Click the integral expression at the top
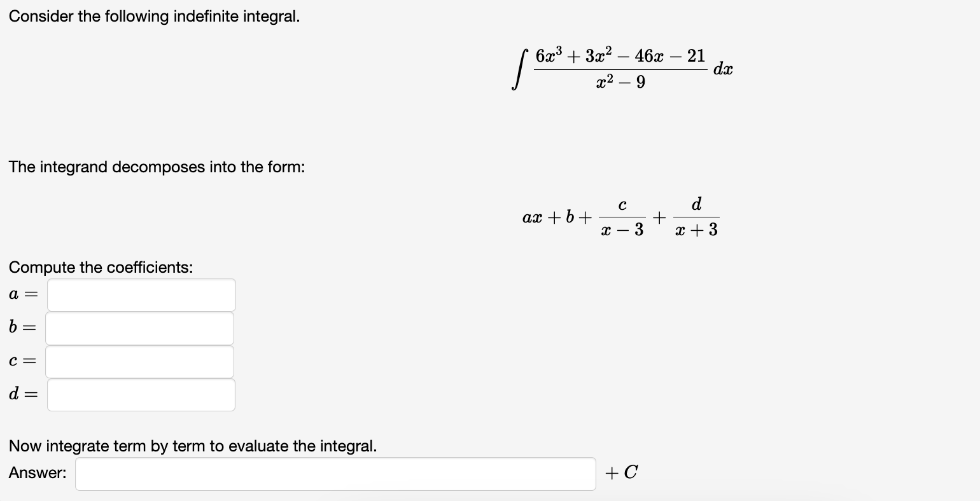980x501 pixels. [x=620, y=67]
